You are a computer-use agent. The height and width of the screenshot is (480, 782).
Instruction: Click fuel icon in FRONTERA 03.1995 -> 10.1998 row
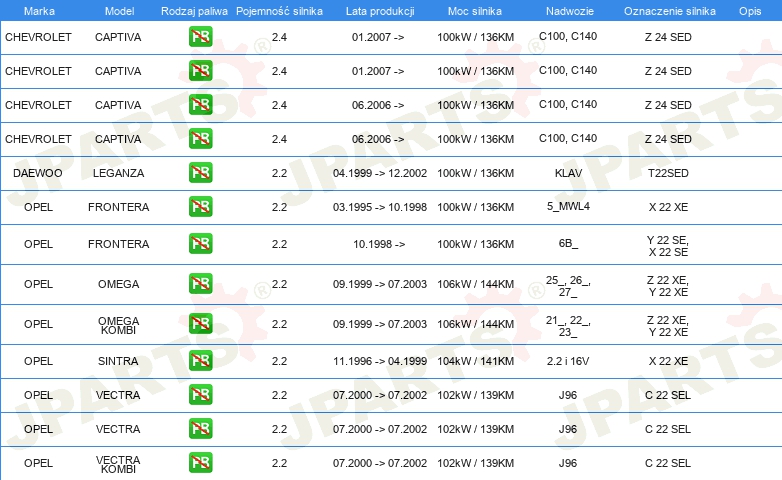[x=200, y=207]
